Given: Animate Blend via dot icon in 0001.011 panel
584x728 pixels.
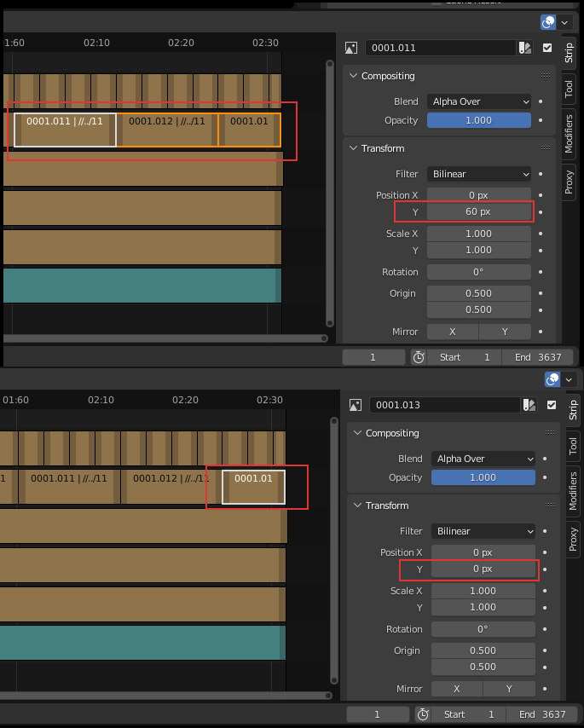Looking at the screenshot, I should 541,101.
